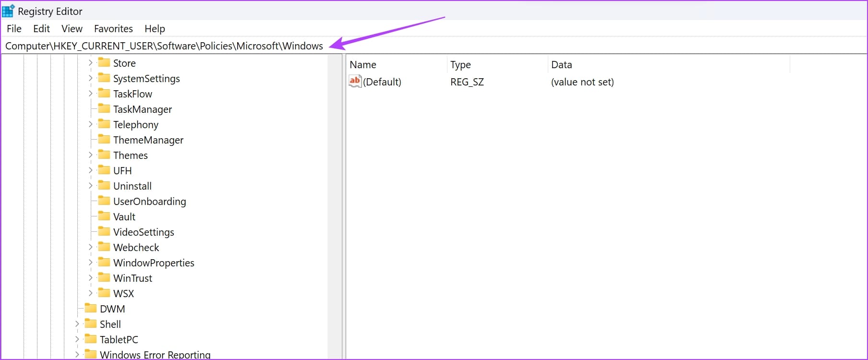This screenshot has width=868, height=360.
Task: Open the File menu
Action: pyautogui.click(x=14, y=29)
